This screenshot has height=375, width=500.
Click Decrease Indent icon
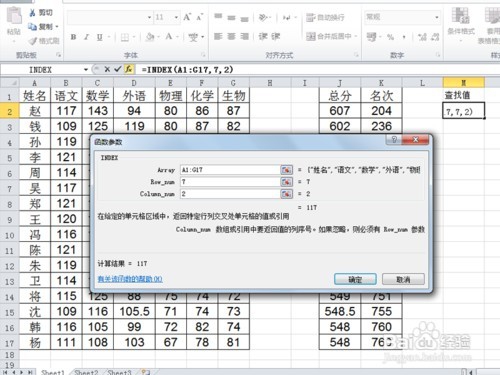pos(263,36)
